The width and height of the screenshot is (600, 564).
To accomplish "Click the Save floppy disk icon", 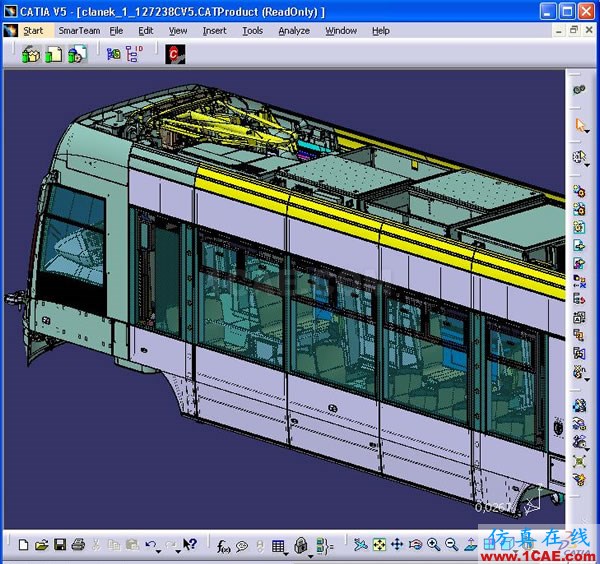I will coord(60,545).
